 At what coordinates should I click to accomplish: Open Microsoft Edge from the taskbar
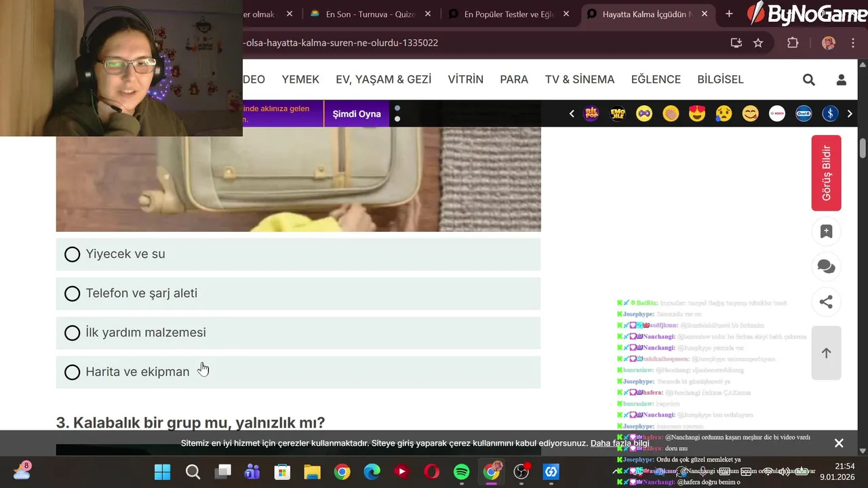pyautogui.click(x=372, y=472)
